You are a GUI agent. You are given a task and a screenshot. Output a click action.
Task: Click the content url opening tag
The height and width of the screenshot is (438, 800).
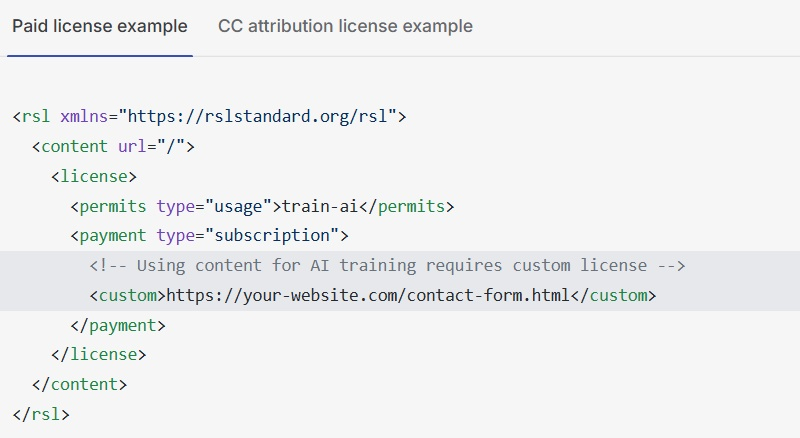click(x=113, y=147)
